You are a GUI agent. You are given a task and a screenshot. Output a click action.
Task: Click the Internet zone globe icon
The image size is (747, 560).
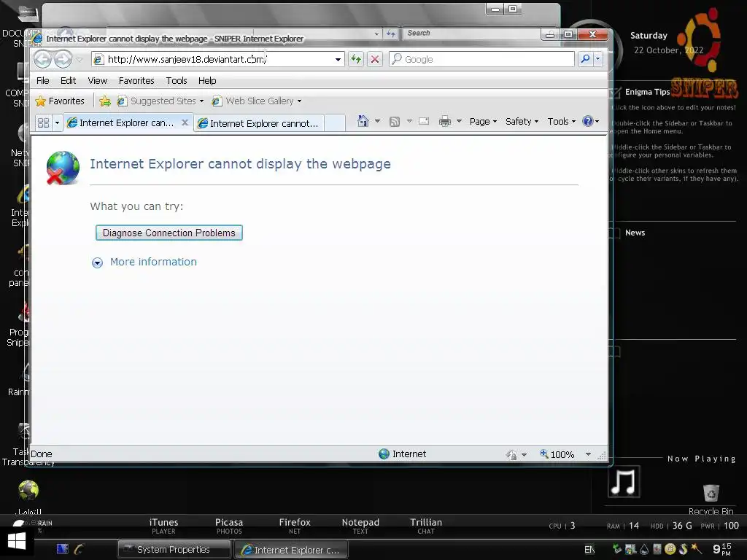384,454
